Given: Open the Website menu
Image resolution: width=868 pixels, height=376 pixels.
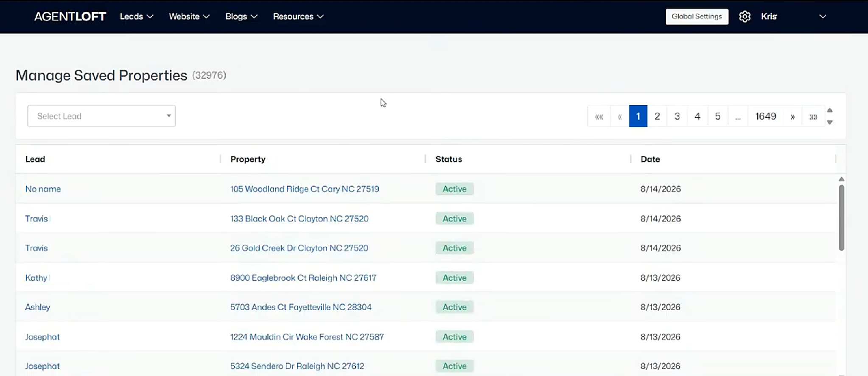Looking at the screenshot, I should [x=189, y=17].
